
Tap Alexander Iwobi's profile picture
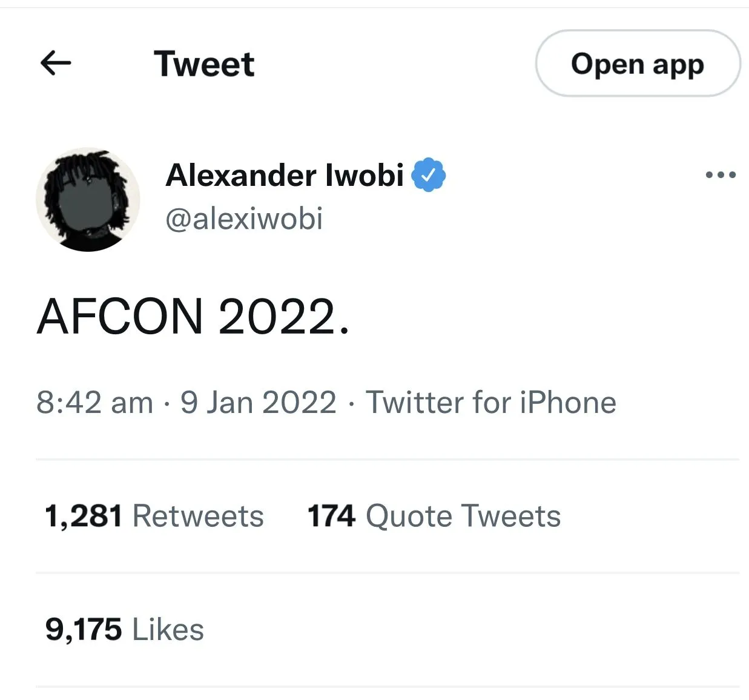click(x=88, y=199)
